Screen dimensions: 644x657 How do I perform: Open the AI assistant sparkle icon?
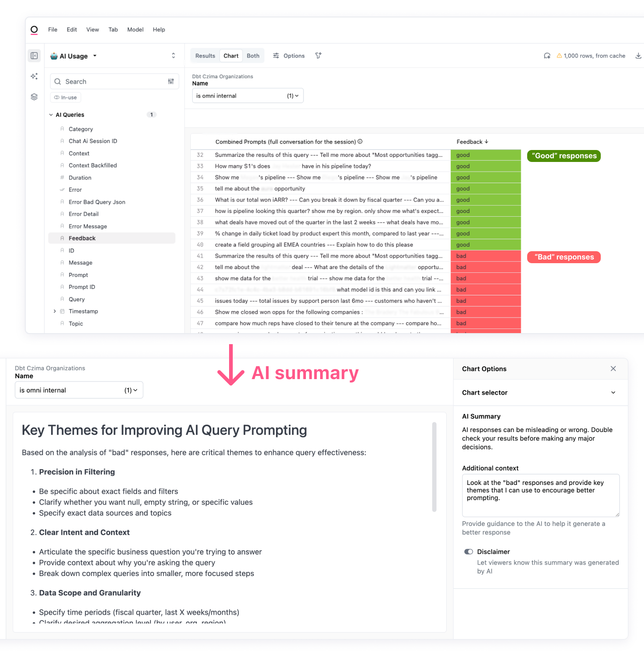point(34,76)
